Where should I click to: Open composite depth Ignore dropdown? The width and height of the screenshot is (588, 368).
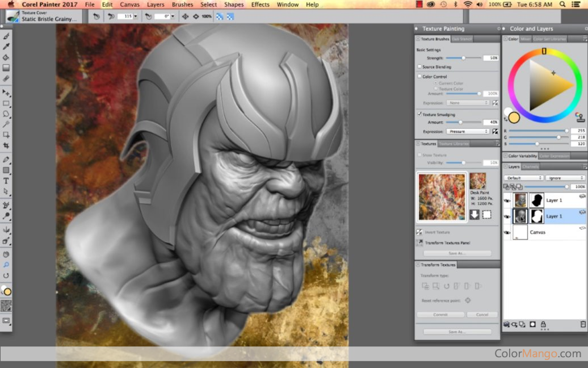(565, 178)
